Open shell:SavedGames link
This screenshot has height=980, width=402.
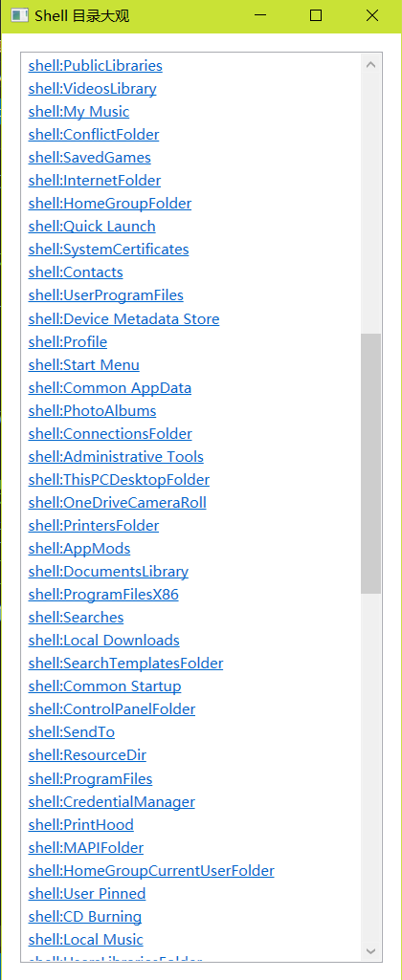click(x=90, y=158)
